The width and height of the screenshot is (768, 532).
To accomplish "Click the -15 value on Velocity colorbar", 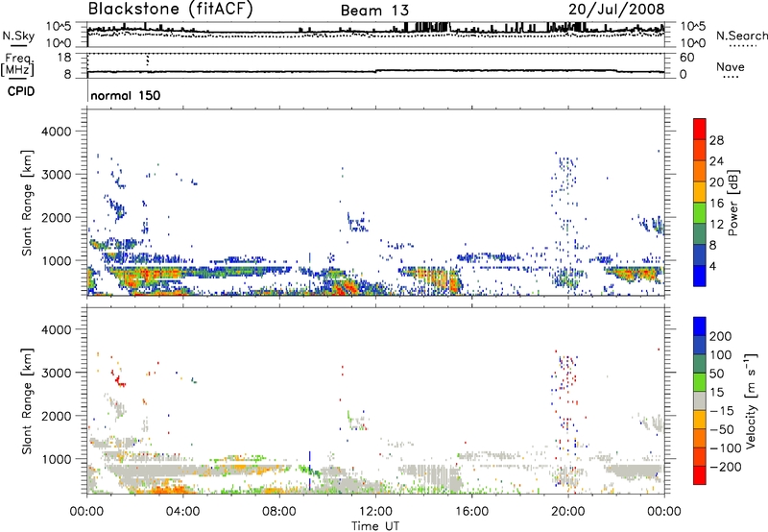I will click(721, 411).
